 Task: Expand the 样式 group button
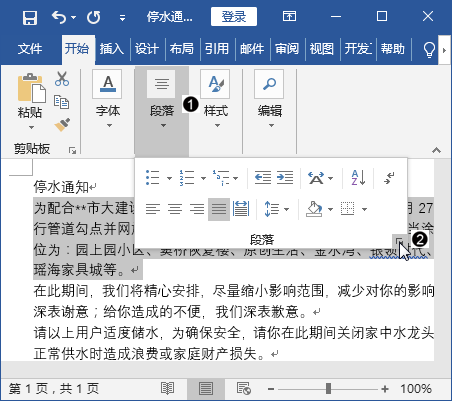pos(216,99)
